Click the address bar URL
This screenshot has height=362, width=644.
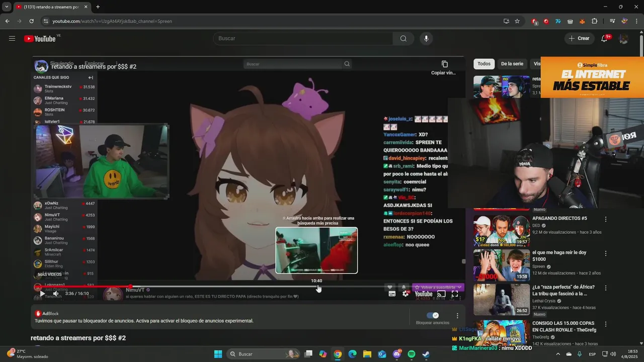point(112,21)
